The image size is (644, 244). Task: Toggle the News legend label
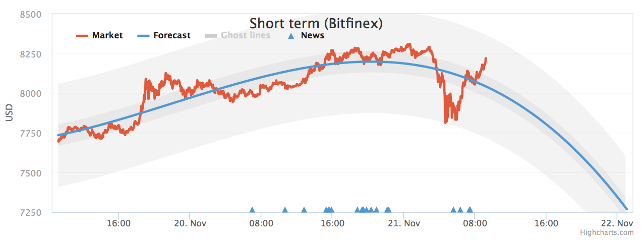[312, 35]
